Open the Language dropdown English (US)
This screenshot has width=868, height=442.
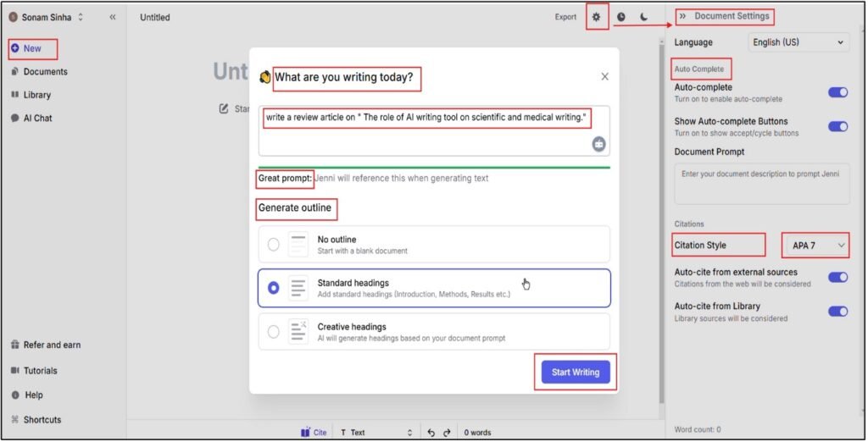[x=798, y=42]
